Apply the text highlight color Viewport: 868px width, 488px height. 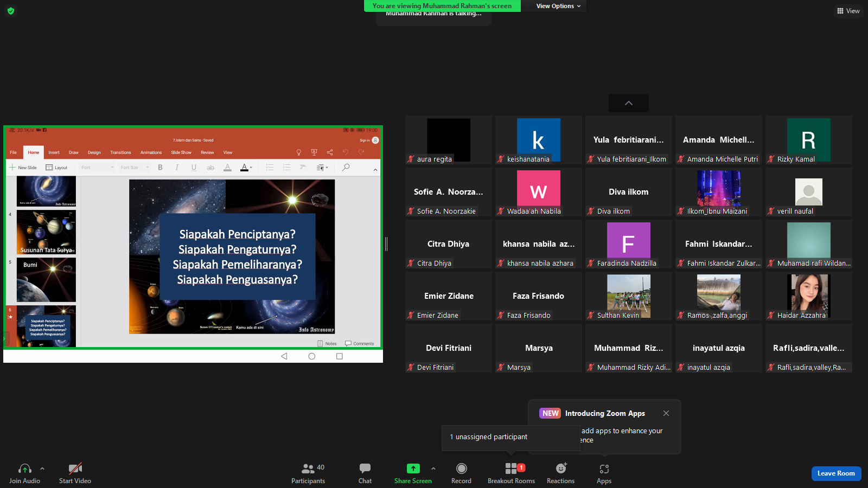228,168
